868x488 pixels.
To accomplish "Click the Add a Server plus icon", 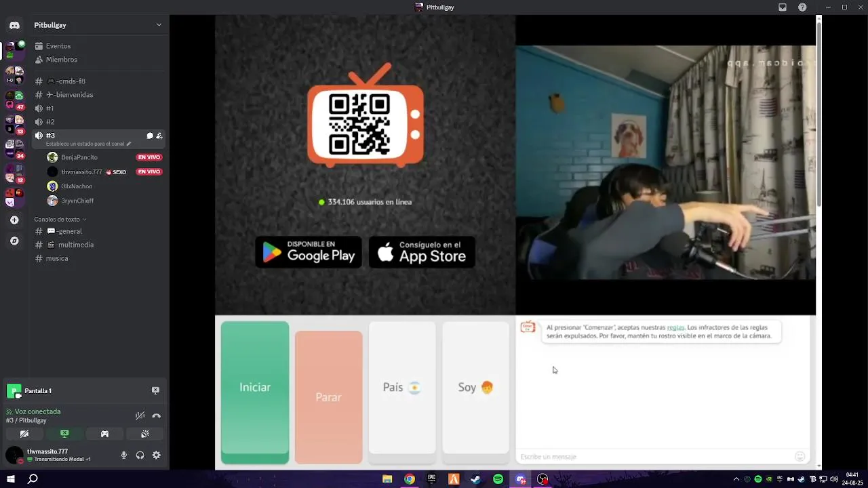I will [14, 220].
